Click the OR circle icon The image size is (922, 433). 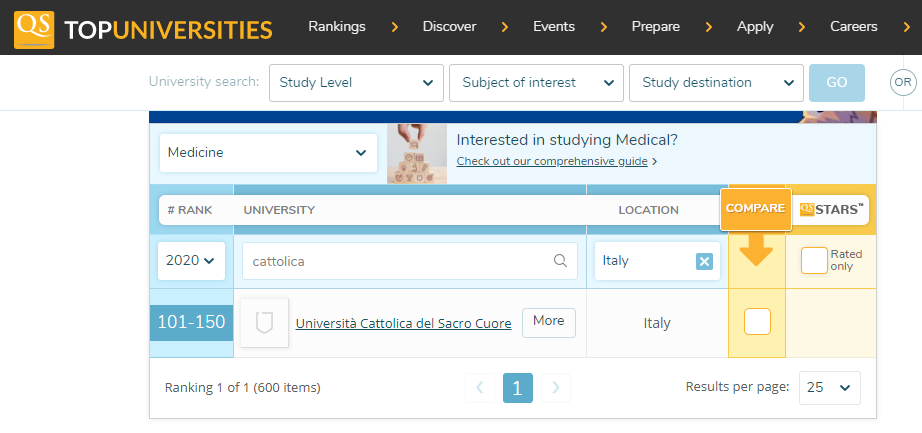pos(903,83)
